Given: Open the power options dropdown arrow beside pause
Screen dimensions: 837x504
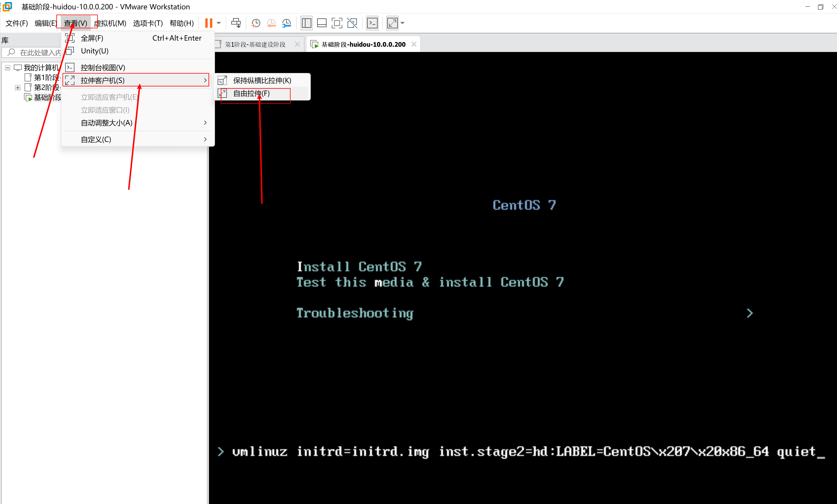Looking at the screenshot, I should tap(219, 23).
